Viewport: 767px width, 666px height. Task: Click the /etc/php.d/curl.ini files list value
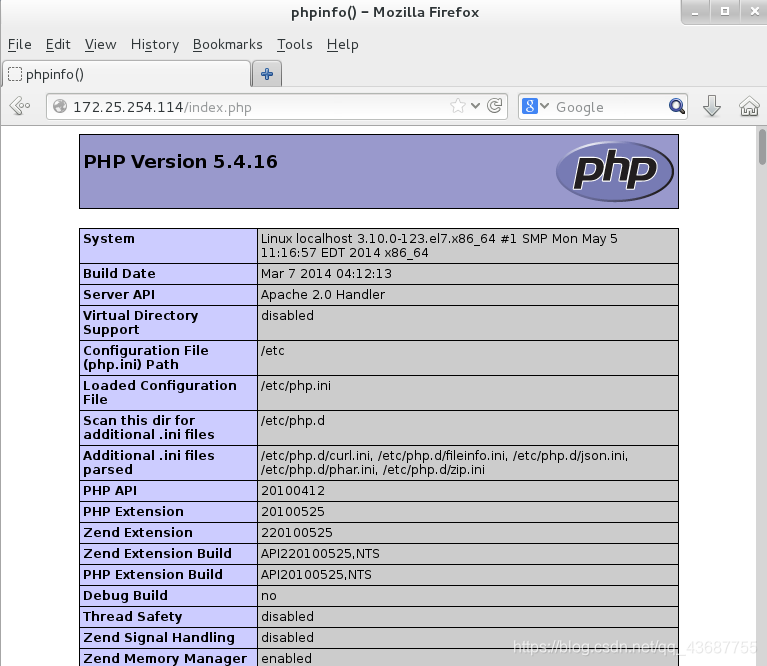coord(444,462)
